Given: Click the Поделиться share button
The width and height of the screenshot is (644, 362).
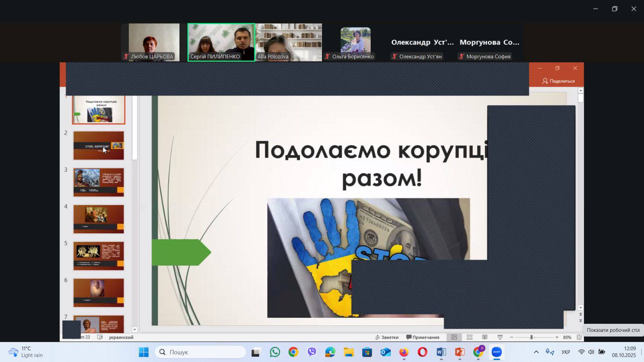Looking at the screenshot, I should [558, 81].
